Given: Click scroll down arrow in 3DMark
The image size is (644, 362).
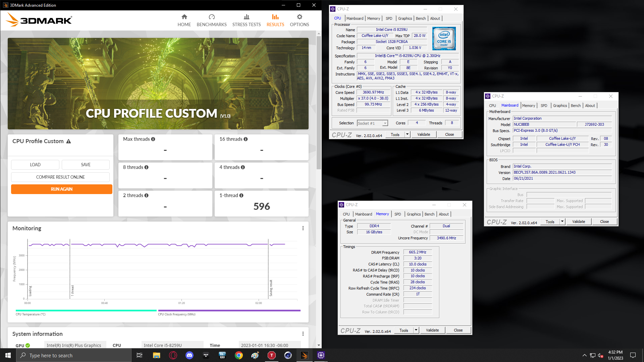Looking at the screenshot, I should click(319, 345).
